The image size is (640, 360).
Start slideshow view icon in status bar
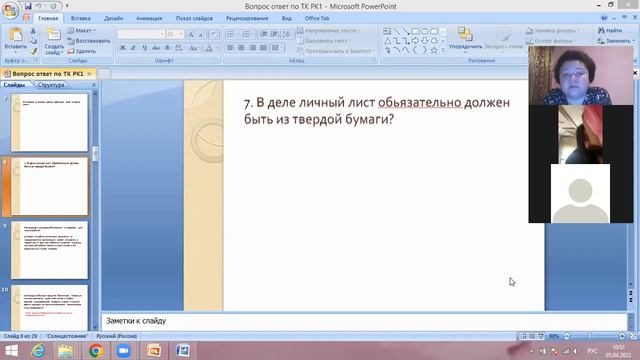541,336
